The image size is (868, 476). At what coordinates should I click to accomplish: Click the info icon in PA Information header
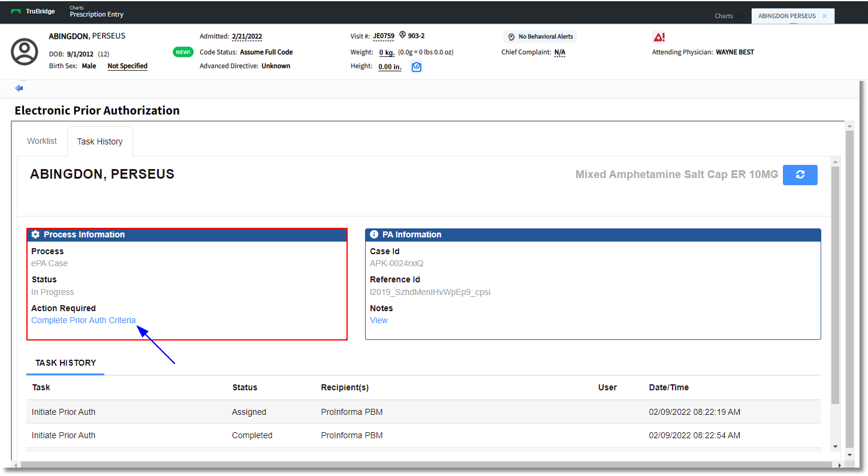click(x=374, y=234)
